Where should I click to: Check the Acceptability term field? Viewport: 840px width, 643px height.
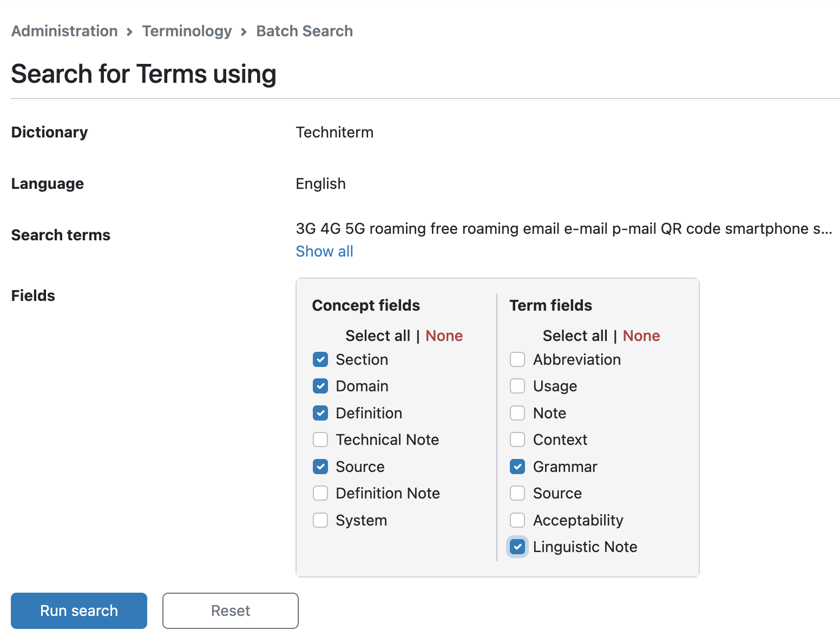(517, 520)
